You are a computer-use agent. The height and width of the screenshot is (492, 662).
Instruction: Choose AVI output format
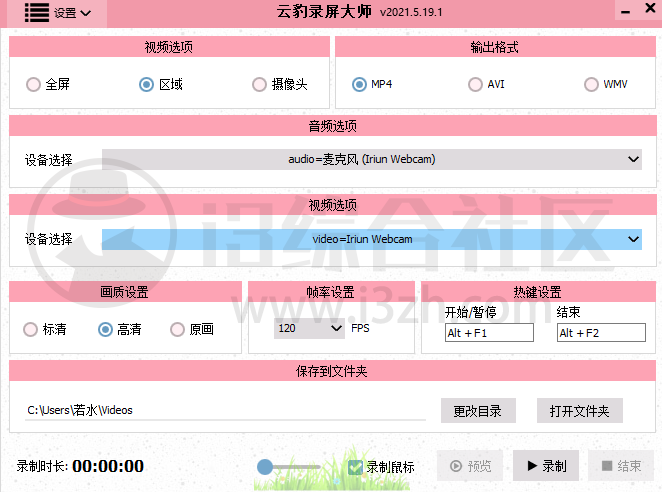[x=475, y=84]
